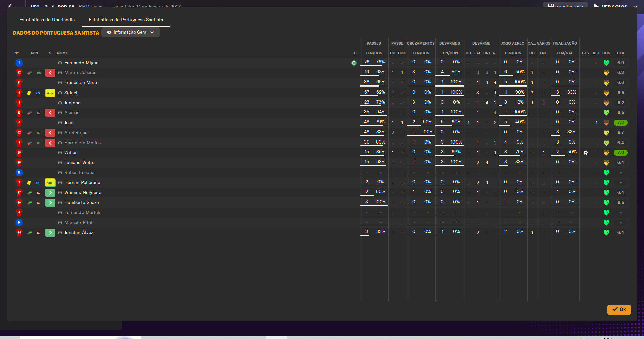Click red substituted-off arrow for Martín Cáceres

pyautogui.click(x=50, y=73)
